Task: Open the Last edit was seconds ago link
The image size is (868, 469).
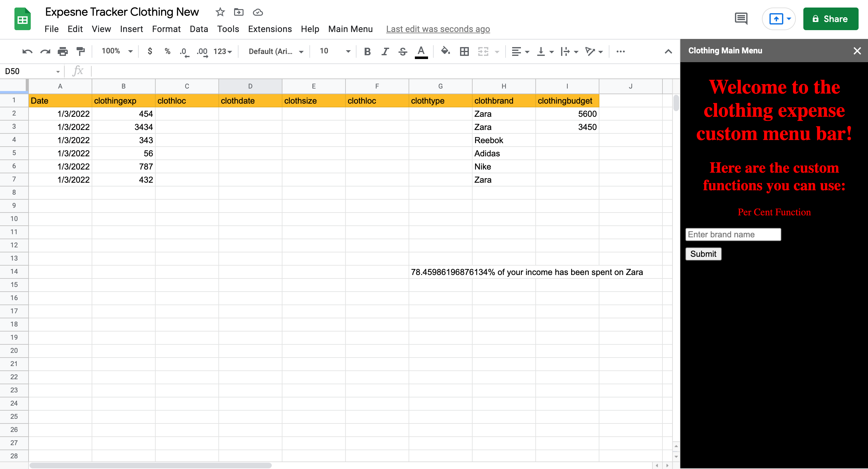Action: click(x=438, y=29)
